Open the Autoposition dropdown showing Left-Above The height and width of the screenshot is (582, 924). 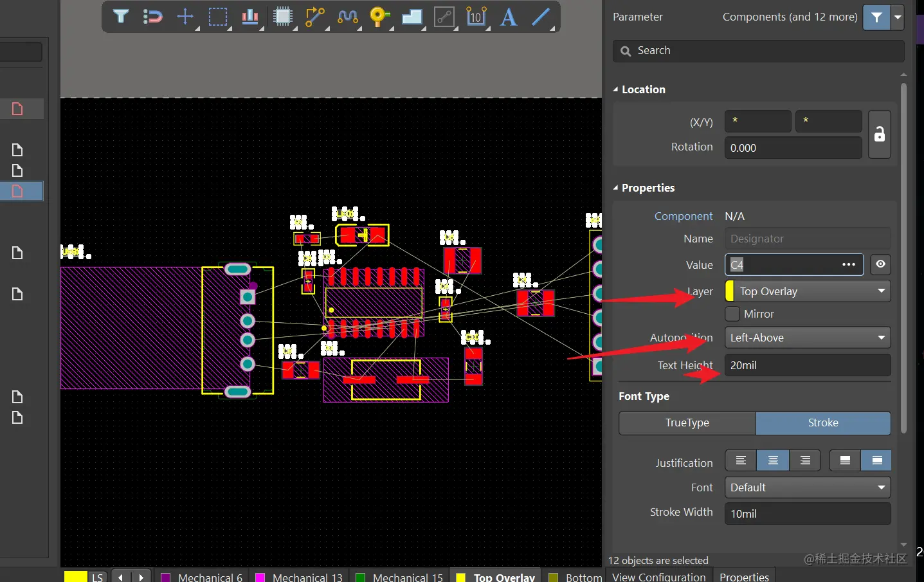coord(808,338)
